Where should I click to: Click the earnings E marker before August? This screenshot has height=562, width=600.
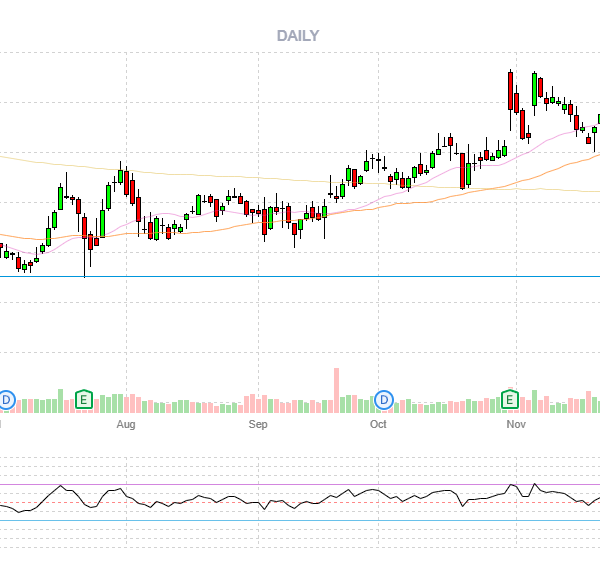click(x=85, y=401)
